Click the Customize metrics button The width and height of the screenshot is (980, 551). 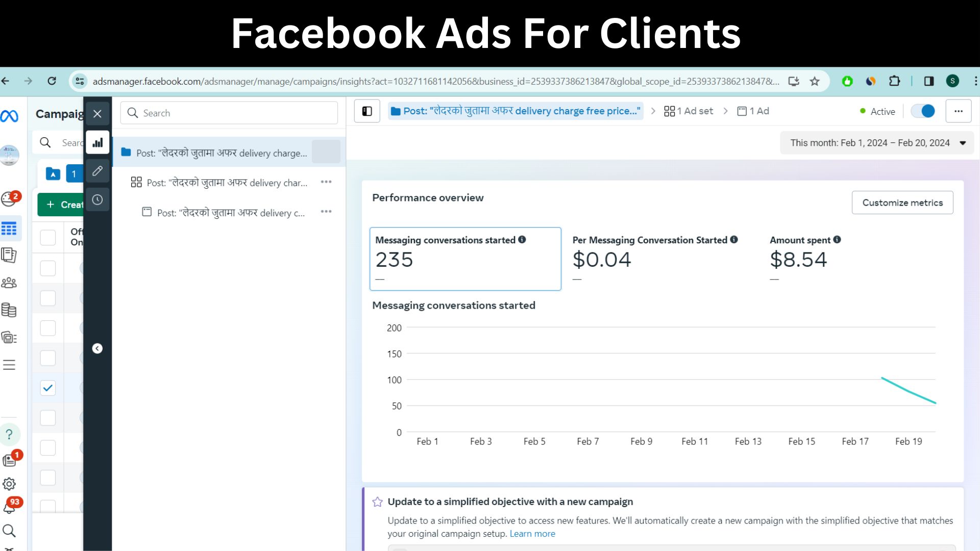pyautogui.click(x=902, y=203)
